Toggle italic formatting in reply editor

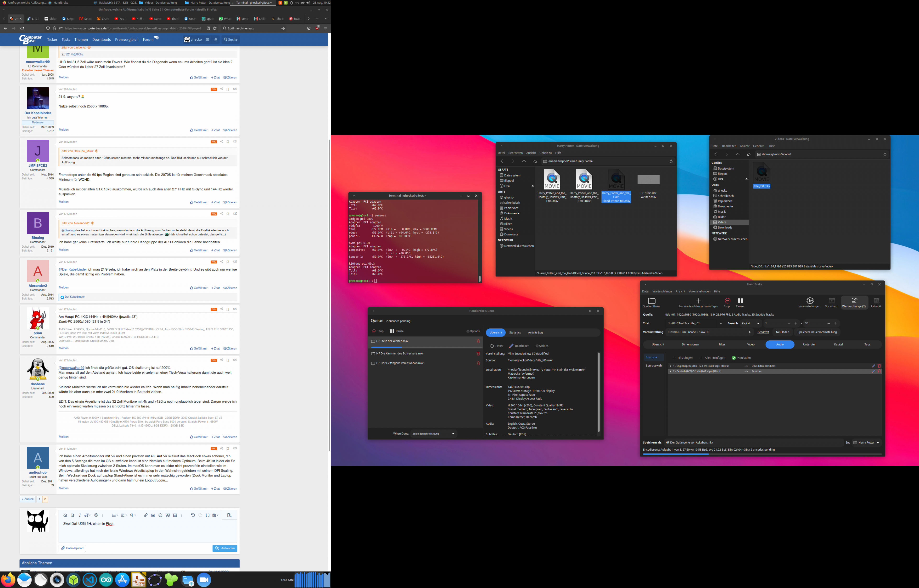point(80,515)
